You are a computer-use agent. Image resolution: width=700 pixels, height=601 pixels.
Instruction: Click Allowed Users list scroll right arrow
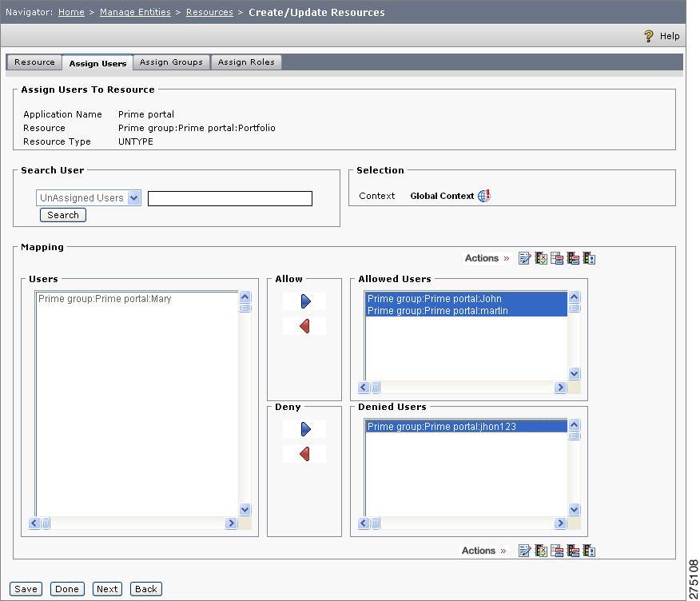click(x=560, y=387)
